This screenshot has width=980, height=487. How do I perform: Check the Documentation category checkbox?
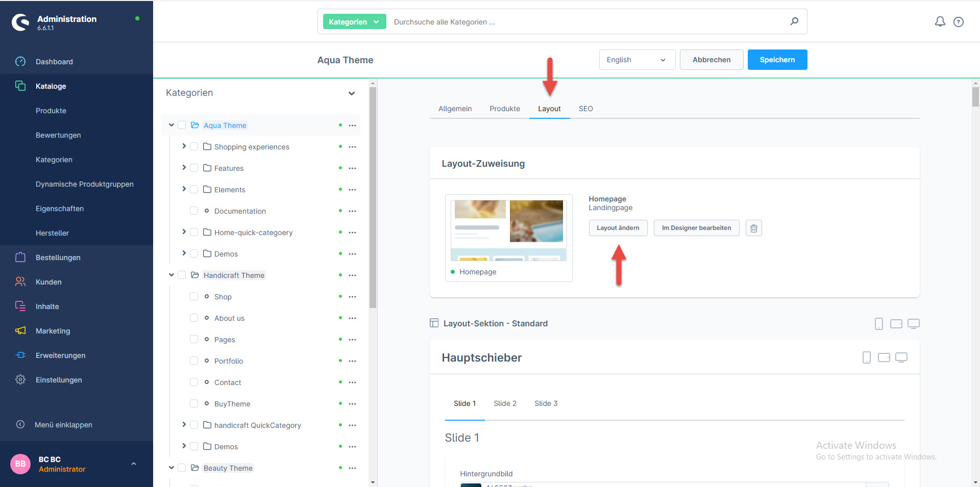194,211
